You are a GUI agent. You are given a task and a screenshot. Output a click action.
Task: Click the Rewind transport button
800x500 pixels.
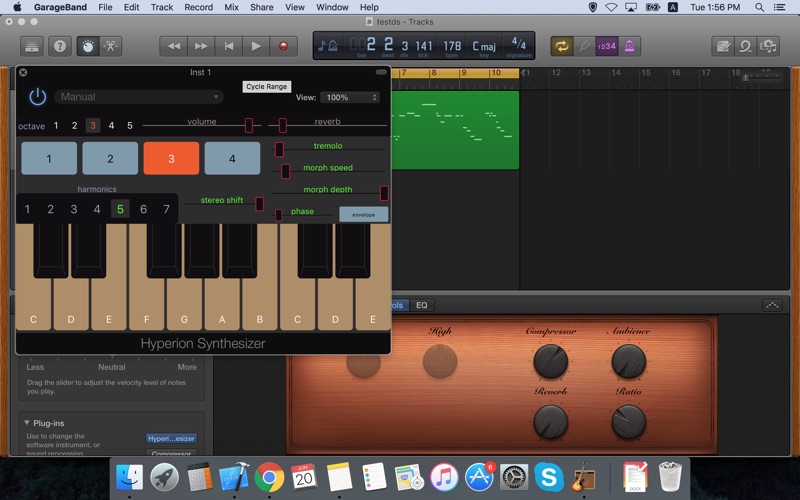pyautogui.click(x=173, y=46)
